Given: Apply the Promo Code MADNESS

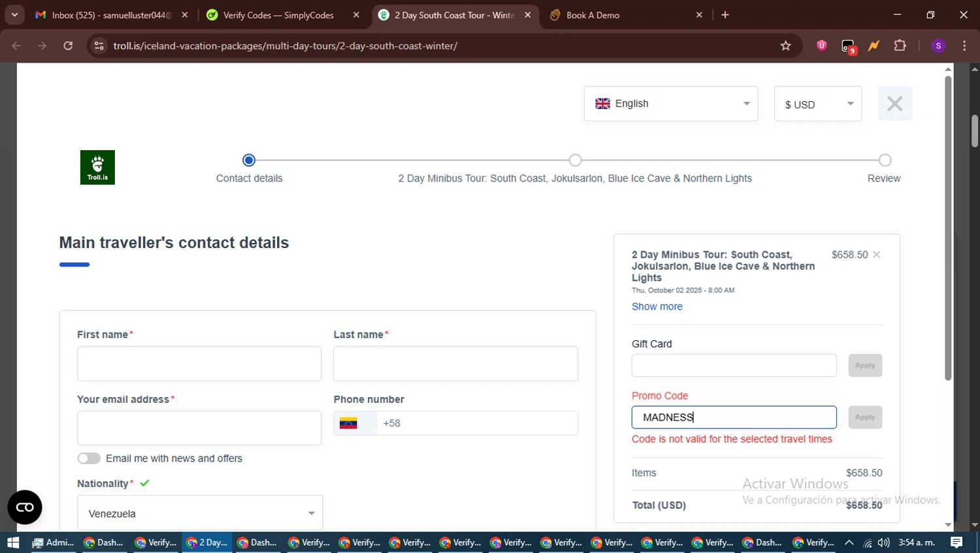Looking at the screenshot, I should 865,417.
